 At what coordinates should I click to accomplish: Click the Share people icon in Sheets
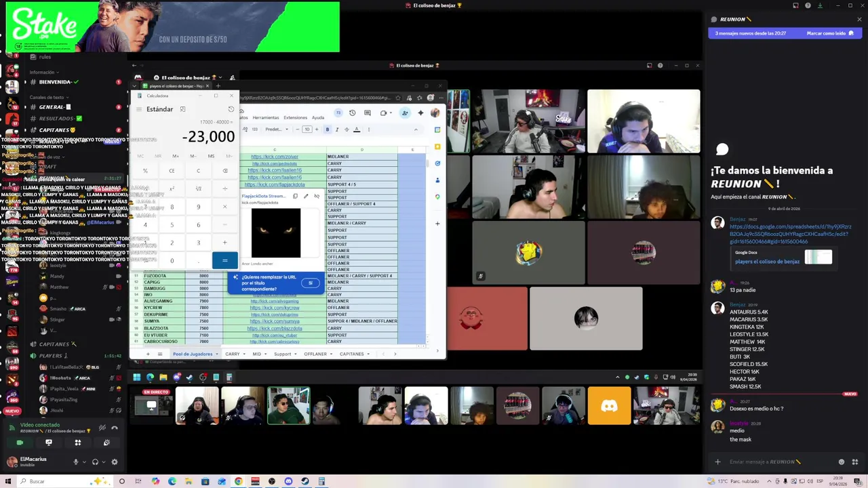pos(405,113)
